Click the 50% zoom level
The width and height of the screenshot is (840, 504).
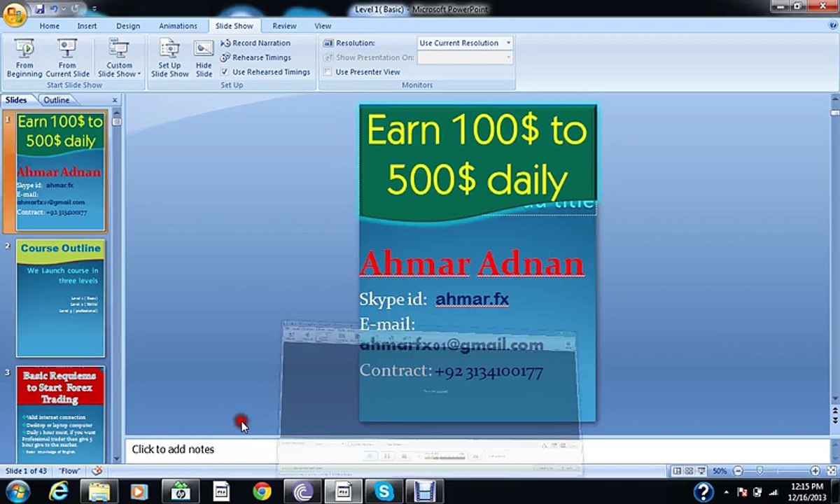tap(720, 471)
